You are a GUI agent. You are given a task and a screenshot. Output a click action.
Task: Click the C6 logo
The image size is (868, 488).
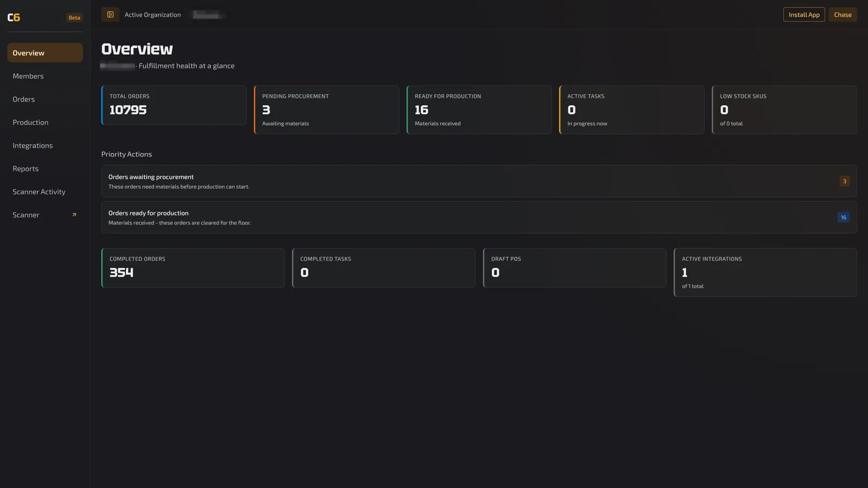tap(14, 17)
